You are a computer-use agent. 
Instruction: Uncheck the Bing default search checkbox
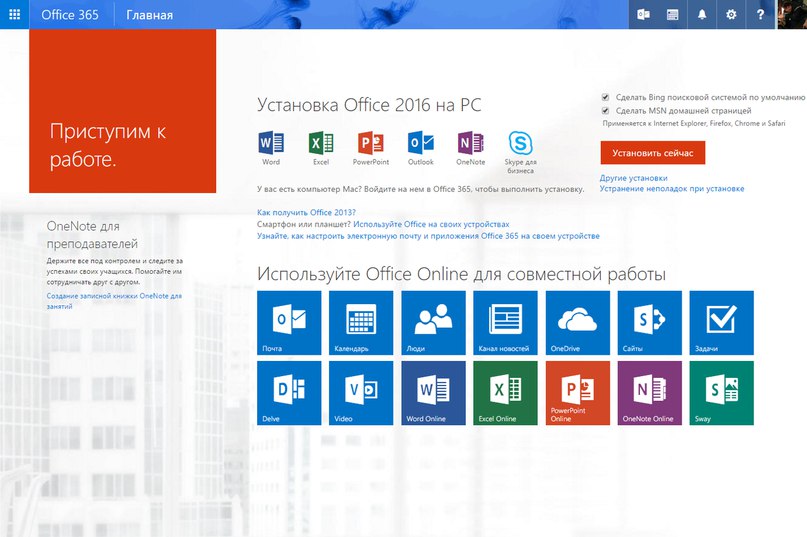click(x=605, y=97)
